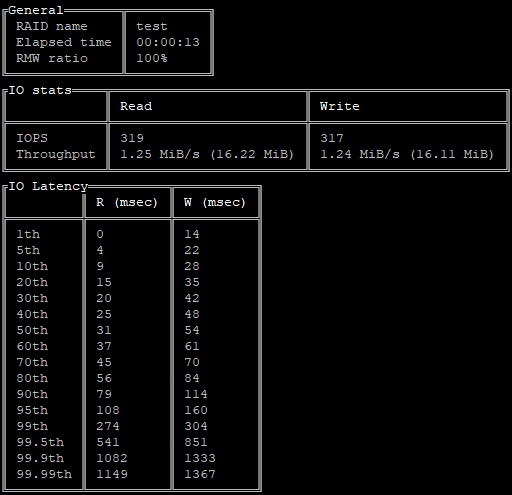512x495 pixels.
Task: Select 20th percentile write latency 35
Action: tap(192, 282)
